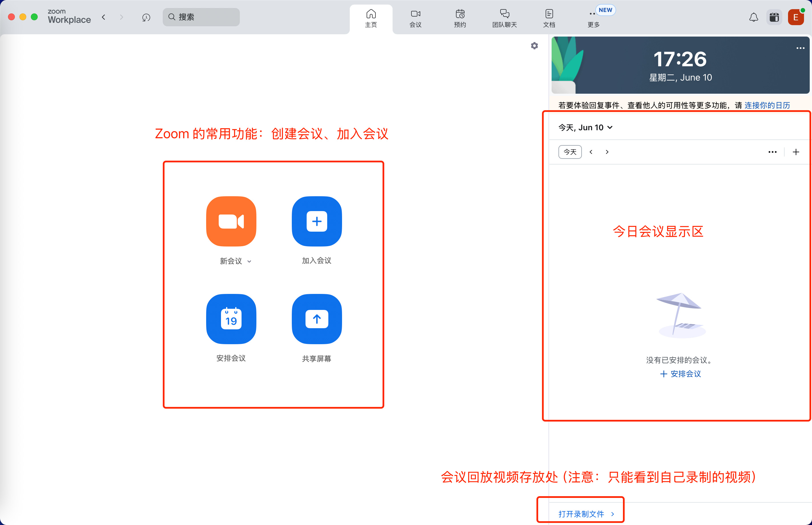Click the 今天 button in calendar panel

570,152
